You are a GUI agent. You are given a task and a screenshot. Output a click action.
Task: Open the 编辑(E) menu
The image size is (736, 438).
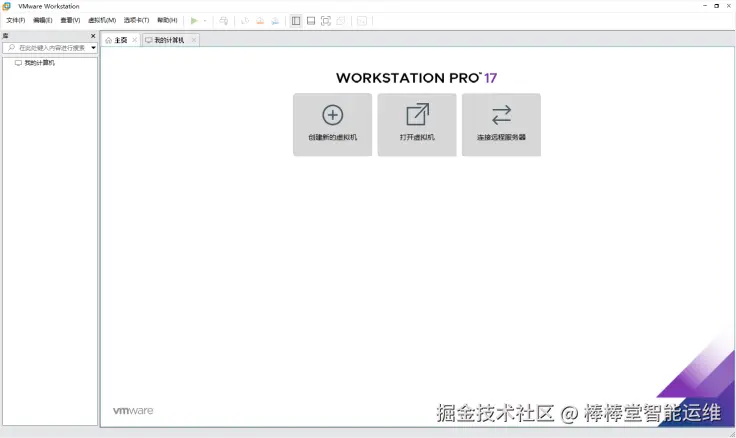[x=42, y=20]
